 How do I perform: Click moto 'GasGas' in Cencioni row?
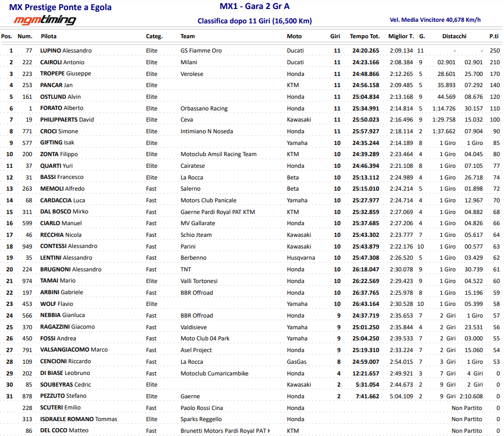[297, 362]
